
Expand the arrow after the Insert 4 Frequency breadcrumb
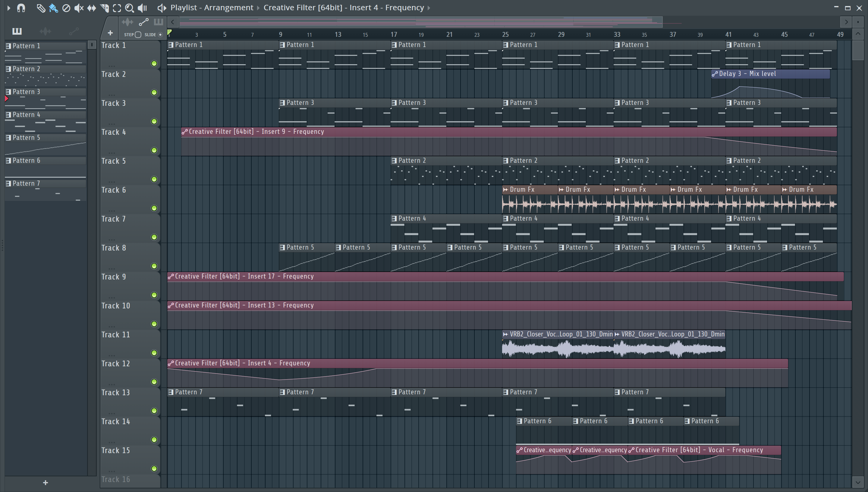click(x=429, y=8)
